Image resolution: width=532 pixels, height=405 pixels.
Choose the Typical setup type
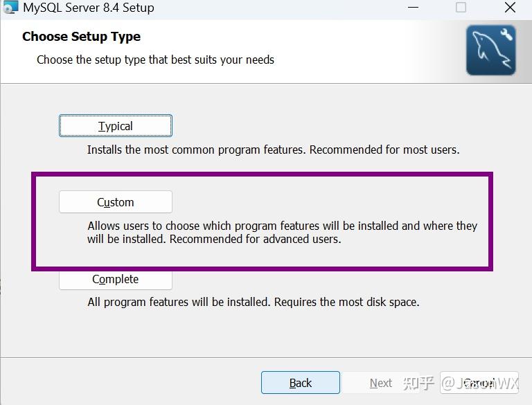coord(115,126)
